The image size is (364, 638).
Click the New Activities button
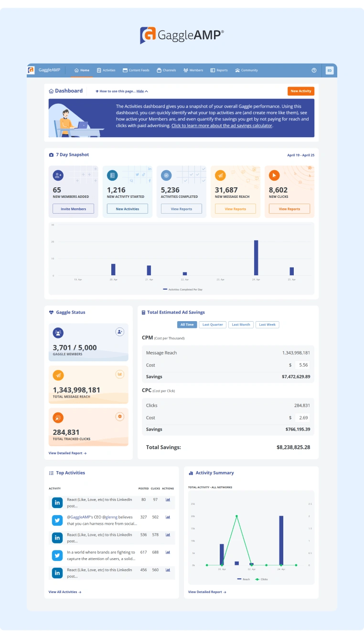[x=128, y=209]
